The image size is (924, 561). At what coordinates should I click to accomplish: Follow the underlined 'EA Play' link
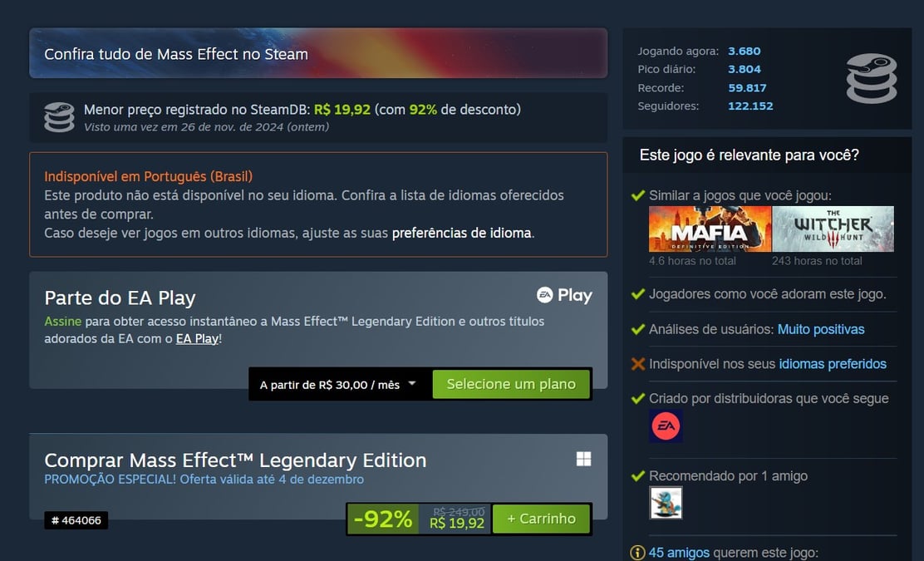click(197, 339)
